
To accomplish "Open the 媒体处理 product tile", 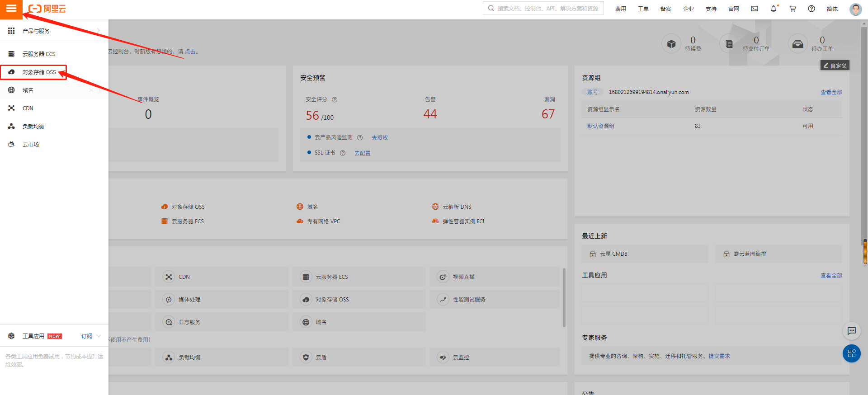I will (222, 300).
